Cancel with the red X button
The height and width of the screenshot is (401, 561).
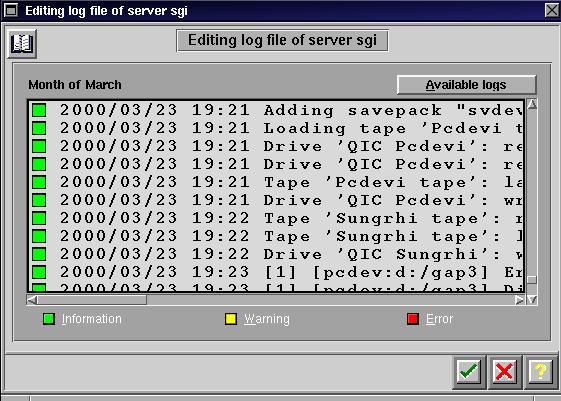click(504, 371)
